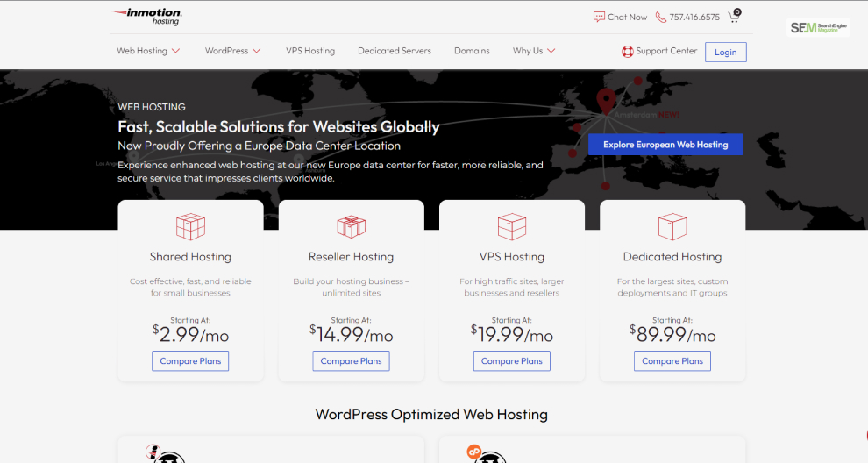Click the Dedicated Hosting cube icon
The width and height of the screenshot is (868, 463).
click(x=672, y=226)
